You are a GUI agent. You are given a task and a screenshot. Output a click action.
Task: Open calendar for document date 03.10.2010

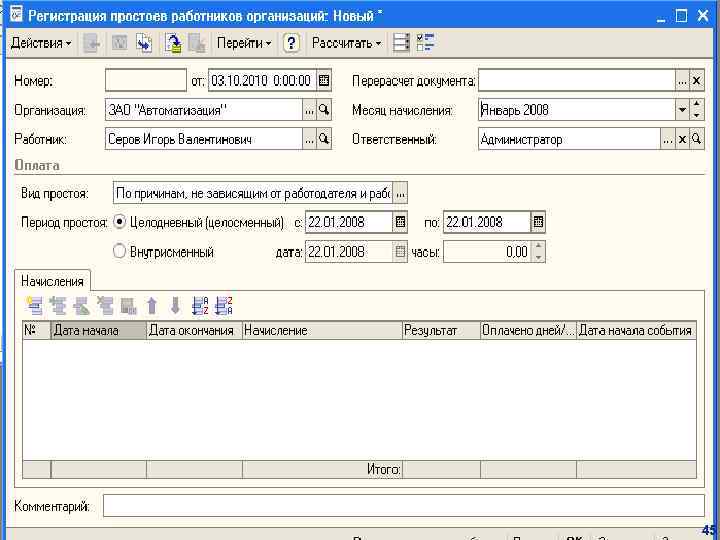[324, 80]
